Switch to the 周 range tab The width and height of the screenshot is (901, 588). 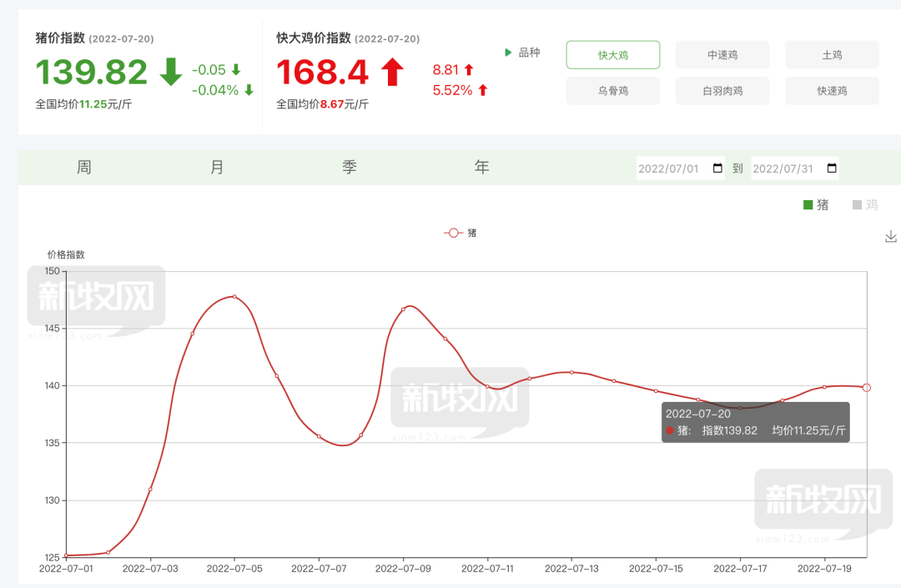(84, 167)
